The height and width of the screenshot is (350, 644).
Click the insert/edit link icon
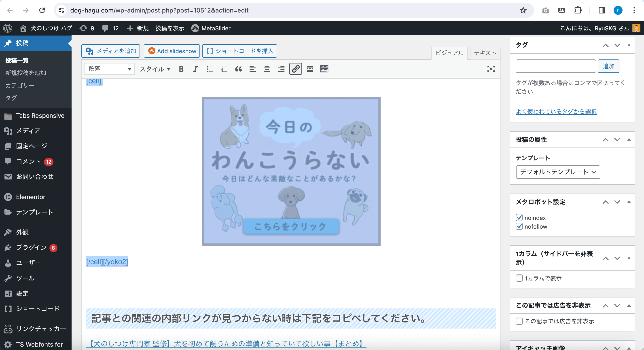[295, 69]
